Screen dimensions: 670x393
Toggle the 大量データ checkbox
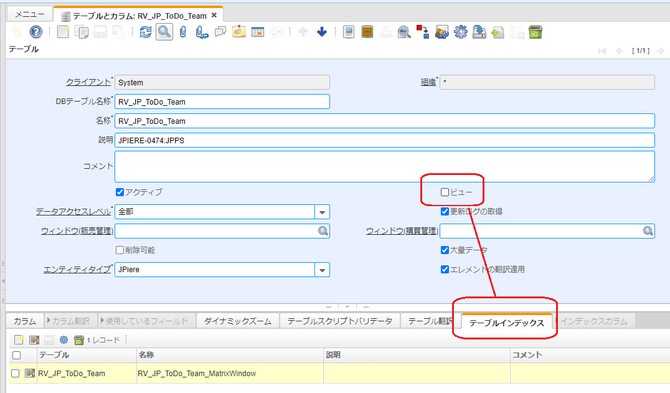tap(445, 250)
